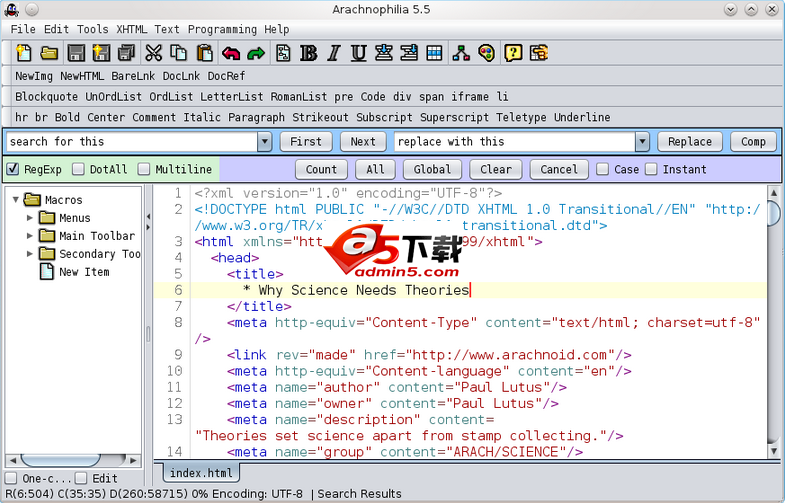Switch to the index.html tab

[201, 472]
